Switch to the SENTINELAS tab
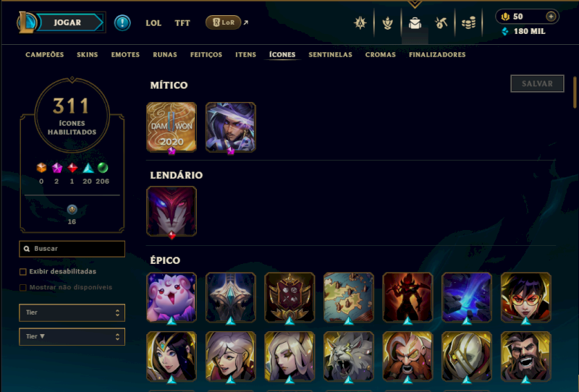579x392 pixels. [x=330, y=55]
